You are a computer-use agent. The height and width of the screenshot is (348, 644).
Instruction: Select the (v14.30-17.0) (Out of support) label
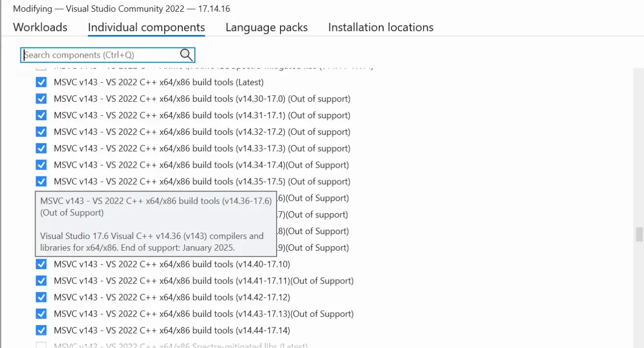[202, 99]
